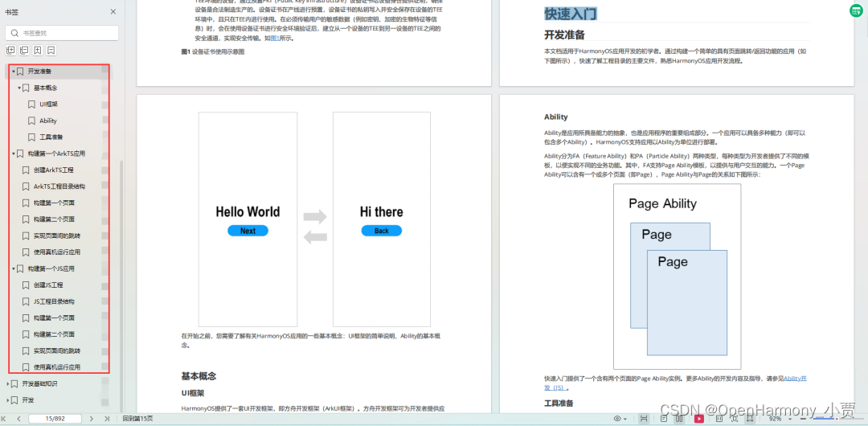Screen dimensions: 868x426
Task: Expand the 开发基础知识 bookmark node
Action: [x=9, y=383]
